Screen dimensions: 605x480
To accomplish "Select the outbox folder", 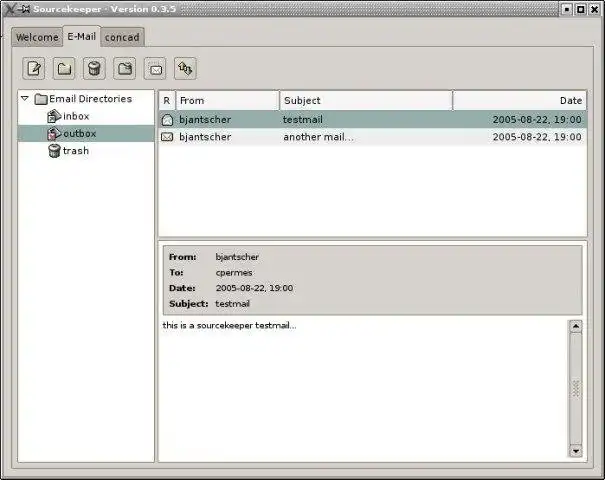I will [x=79, y=134].
